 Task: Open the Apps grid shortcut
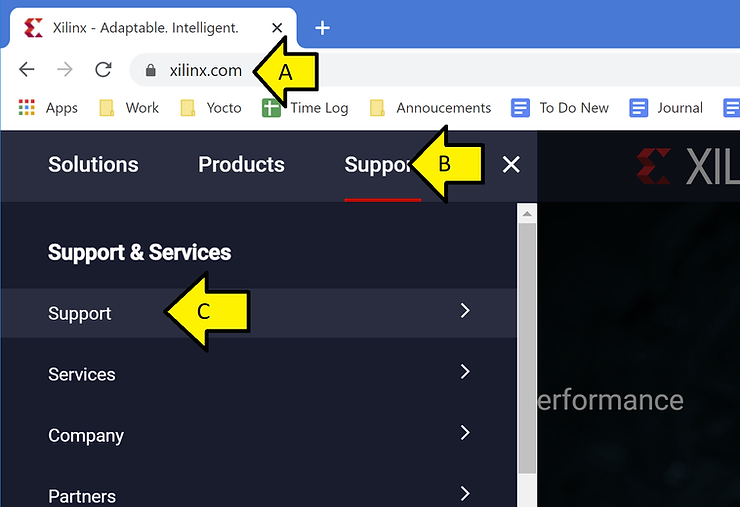point(48,108)
